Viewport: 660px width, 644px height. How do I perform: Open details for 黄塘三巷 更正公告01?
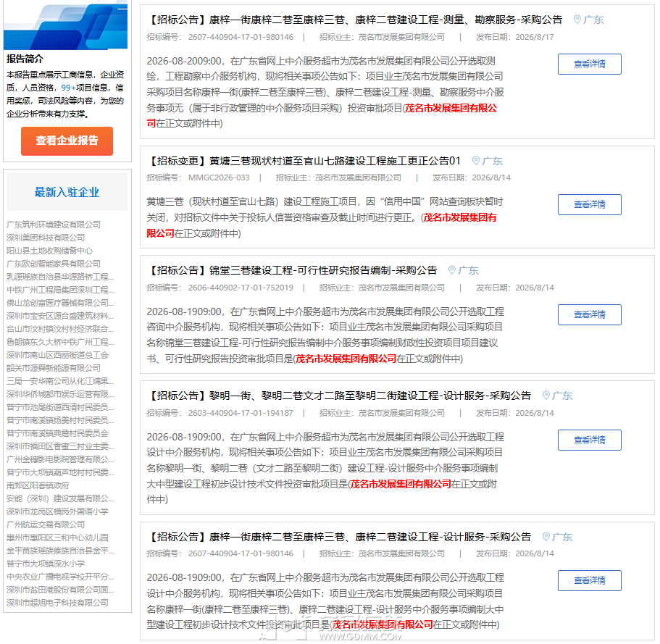589,204
